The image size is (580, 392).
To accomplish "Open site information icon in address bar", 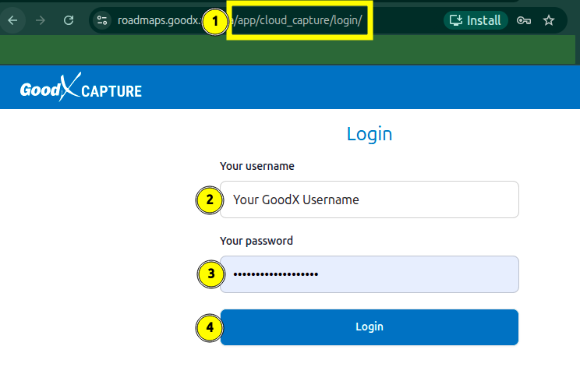I will [101, 20].
